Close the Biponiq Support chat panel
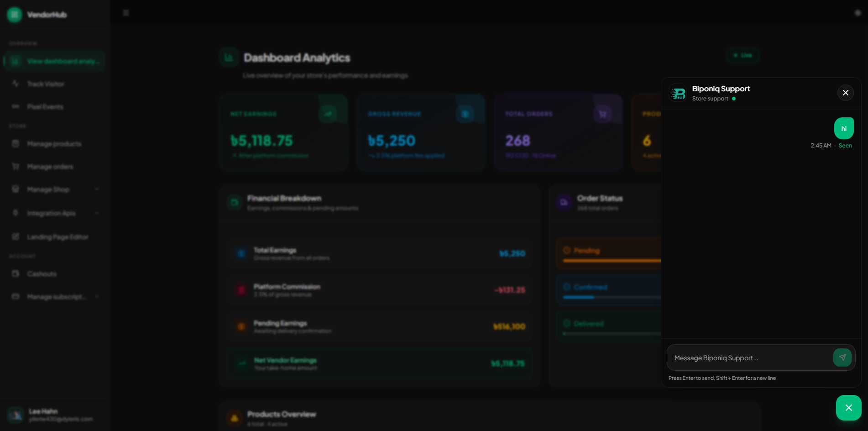This screenshot has width=868, height=431. pyautogui.click(x=845, y=93)
